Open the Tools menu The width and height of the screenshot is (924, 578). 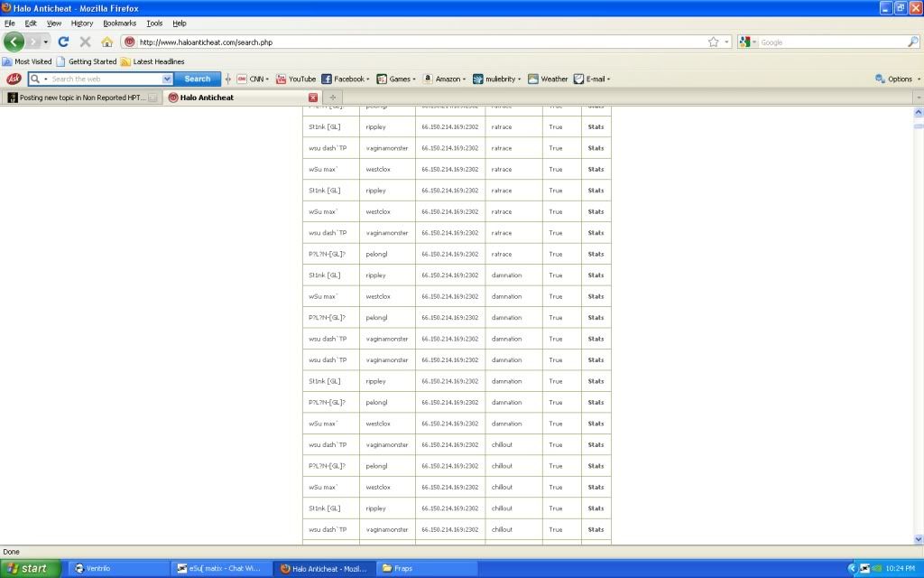pyautogui.click(x=154, y=23)
